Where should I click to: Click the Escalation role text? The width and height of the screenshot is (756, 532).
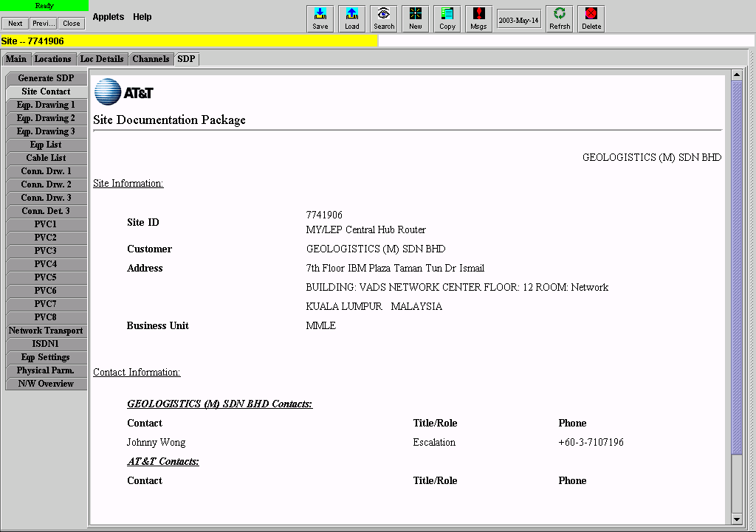pyautogui.click(x=434, y=443)
